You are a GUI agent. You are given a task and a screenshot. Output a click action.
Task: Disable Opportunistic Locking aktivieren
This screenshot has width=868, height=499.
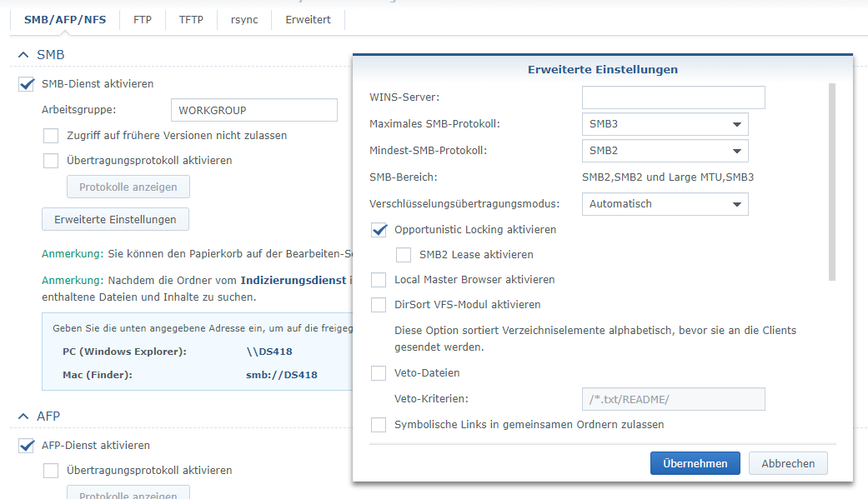pos(379,230)
